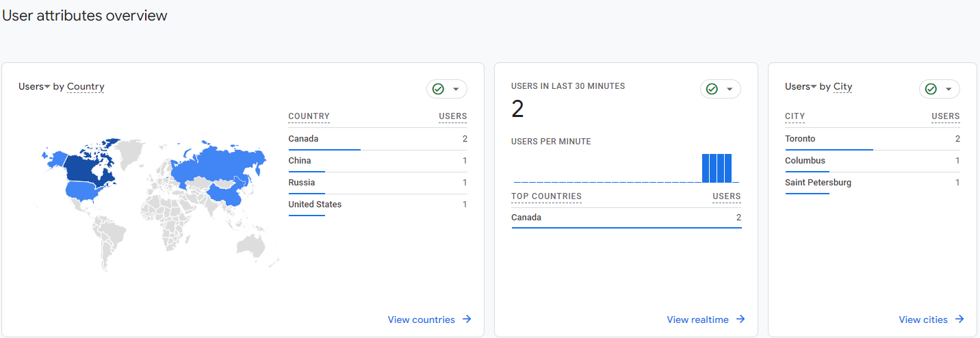The width and height of the screenshot is (980, 338).
Task: Click arrow icon beside View realtime
Action: (x=740, y=319)
